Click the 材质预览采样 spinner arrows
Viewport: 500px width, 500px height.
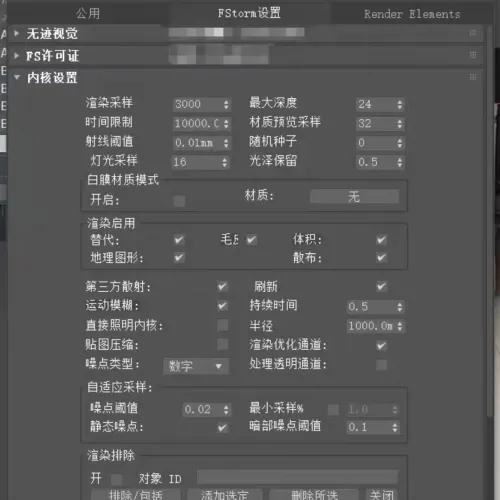point(400,124)
